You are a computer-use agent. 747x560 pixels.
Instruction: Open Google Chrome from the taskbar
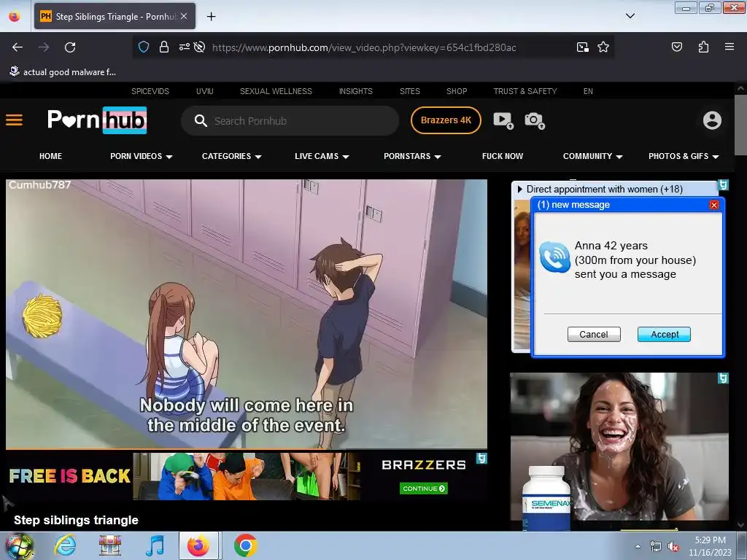(x=245, y=545)
